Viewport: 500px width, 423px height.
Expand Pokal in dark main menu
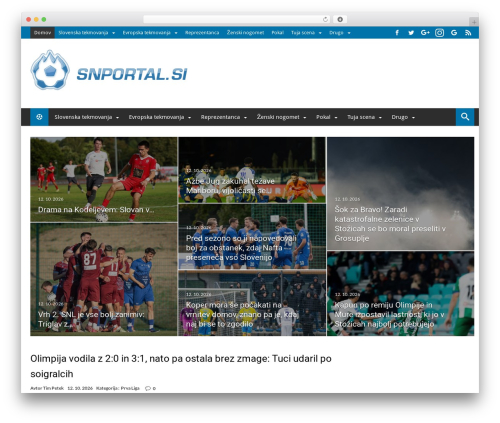(x=327, y=117)
